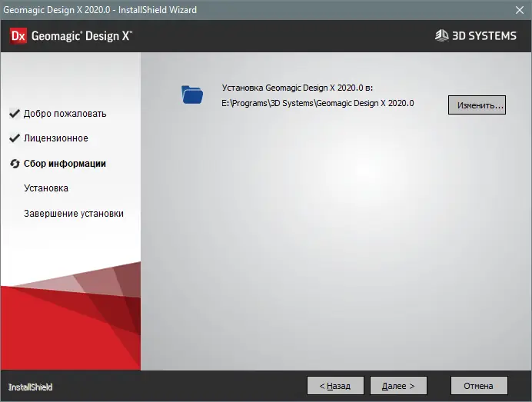Continue with the Далее button
This screenshot has width=532, height=402.
[398, 386]
